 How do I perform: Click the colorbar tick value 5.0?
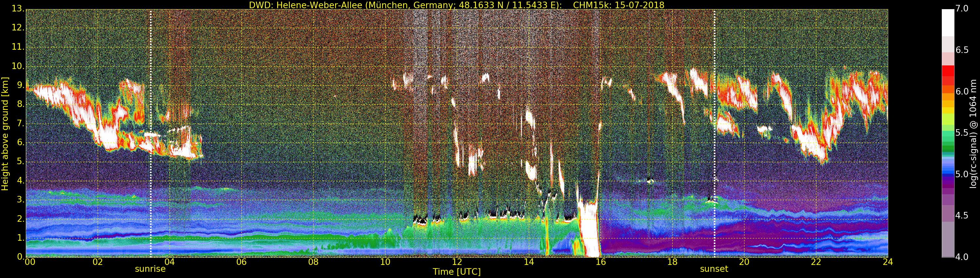click(x=962, y=174)
